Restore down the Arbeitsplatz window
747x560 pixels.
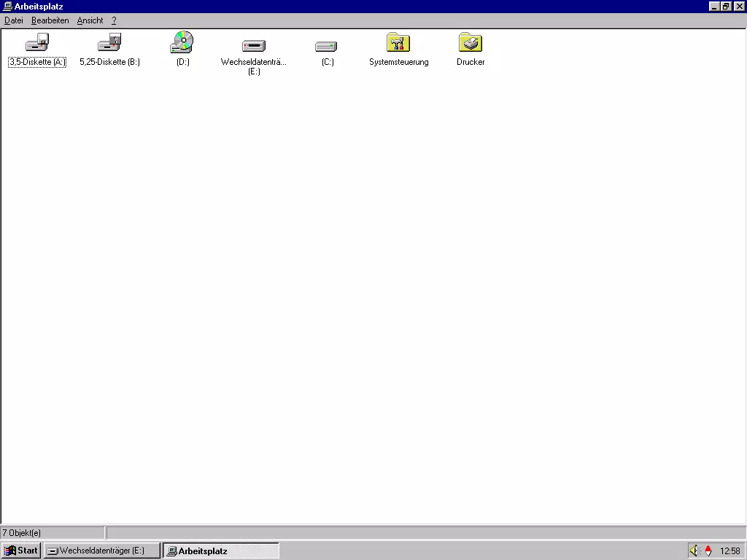(726, 6)
